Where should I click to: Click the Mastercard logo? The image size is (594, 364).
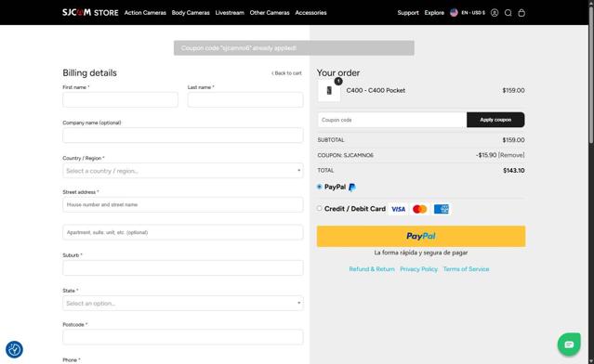pos(420,209)
